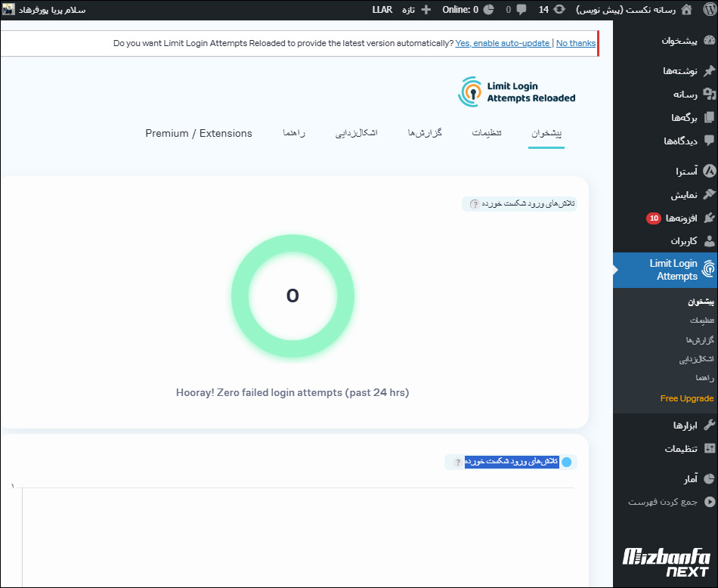
Task: Open کاربران users menu label
Action: tap(684, 241)
